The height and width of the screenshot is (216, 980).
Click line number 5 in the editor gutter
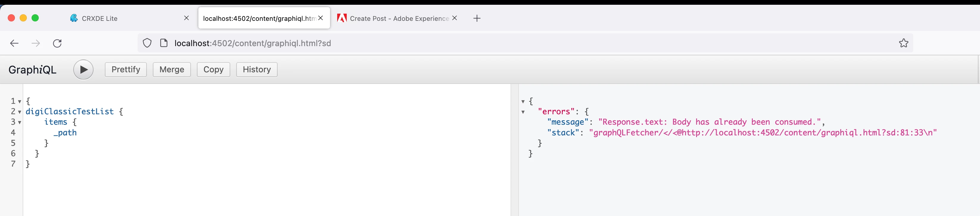(13, 143)
